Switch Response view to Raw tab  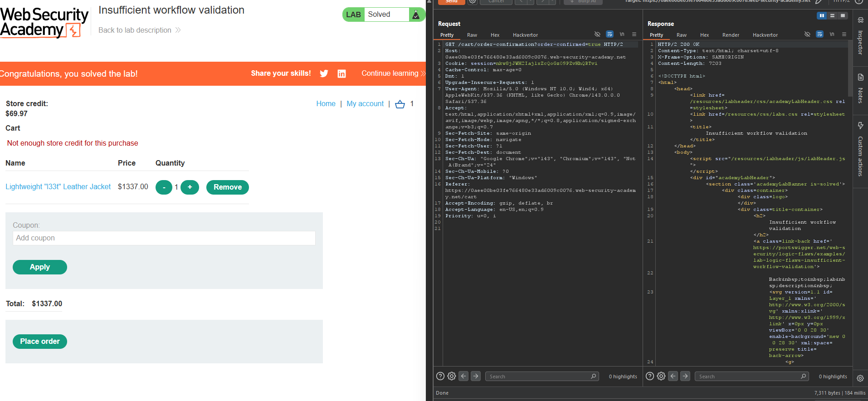point(681,35)
